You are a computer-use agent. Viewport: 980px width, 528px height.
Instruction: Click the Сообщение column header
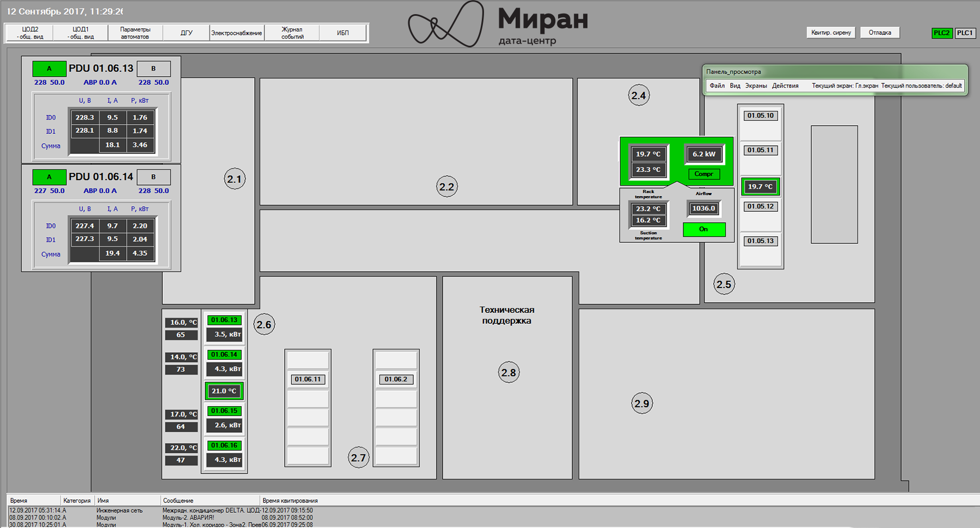(x=210, y=500)
